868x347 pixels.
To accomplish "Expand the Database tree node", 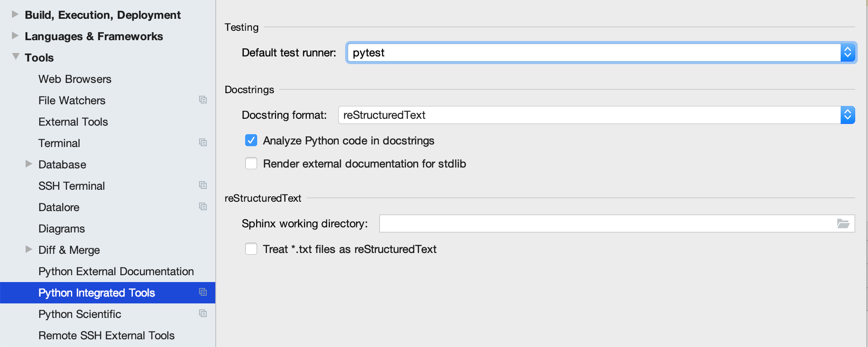I will (x=29, y=164).
